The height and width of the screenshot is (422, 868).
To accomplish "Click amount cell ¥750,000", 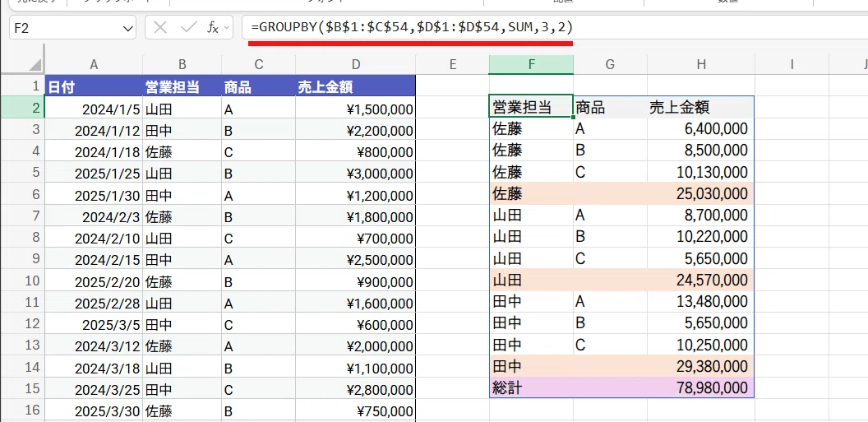I will click(x=355, y=410).
